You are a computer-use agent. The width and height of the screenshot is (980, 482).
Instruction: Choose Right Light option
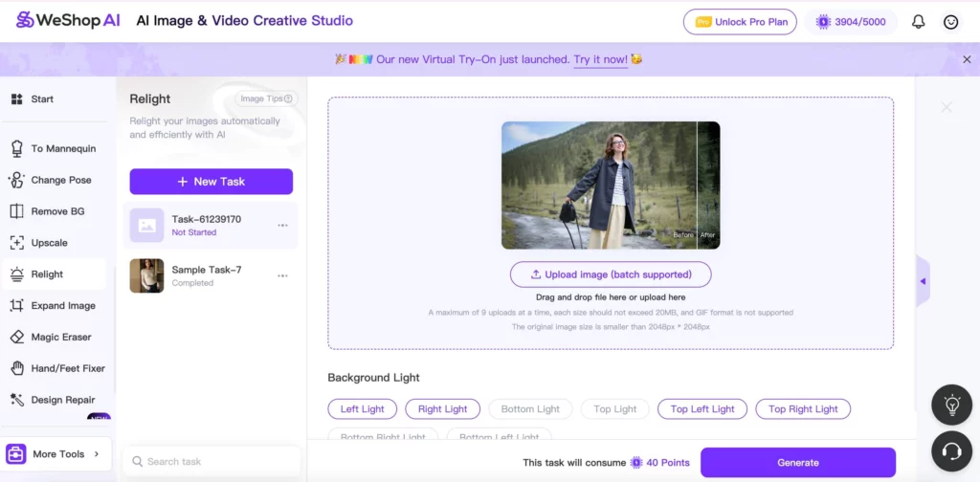(442, 409)
